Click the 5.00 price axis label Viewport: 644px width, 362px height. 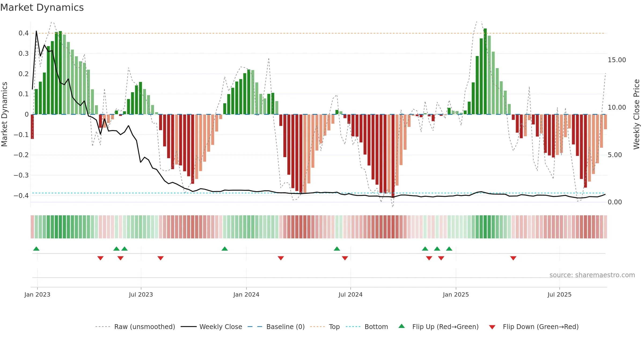point(615,155)
